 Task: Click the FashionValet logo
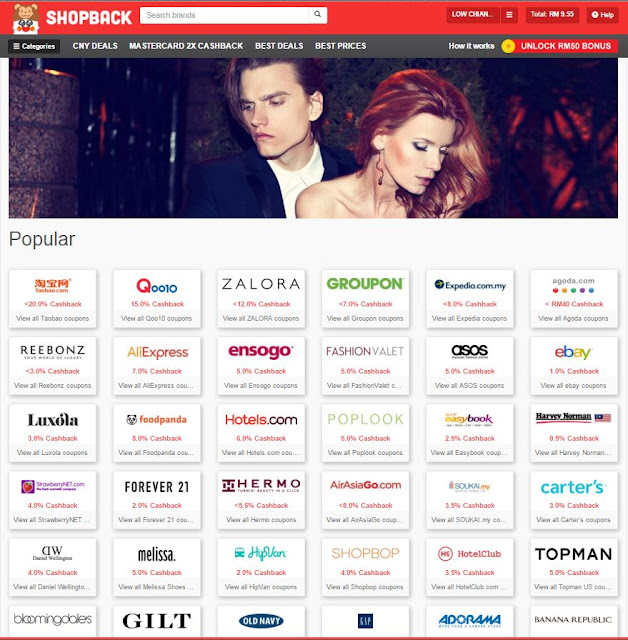coord(365,351)
